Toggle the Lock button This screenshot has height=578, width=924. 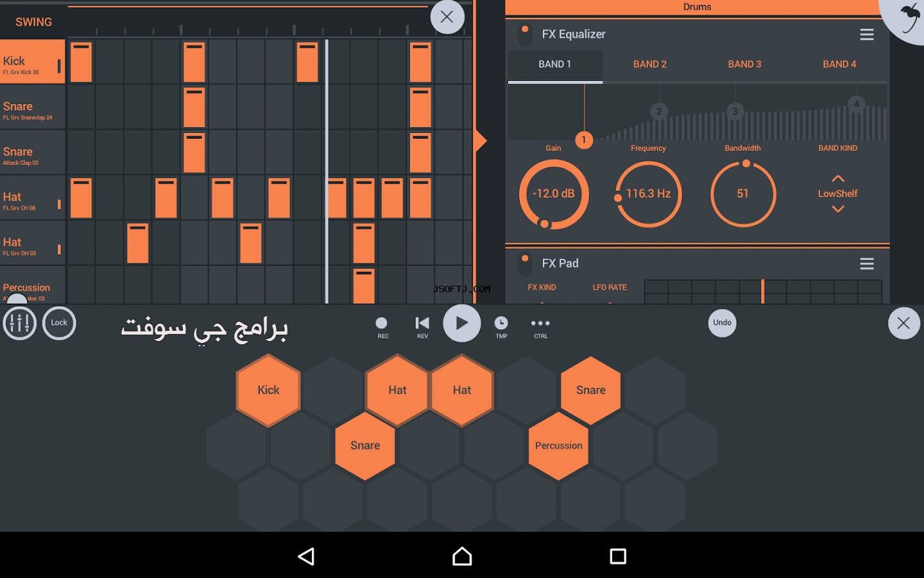[x=59, y=323]
